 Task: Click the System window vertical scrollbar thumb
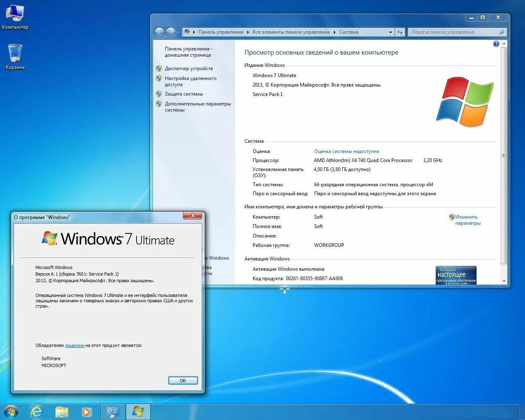tap(504, 155)
